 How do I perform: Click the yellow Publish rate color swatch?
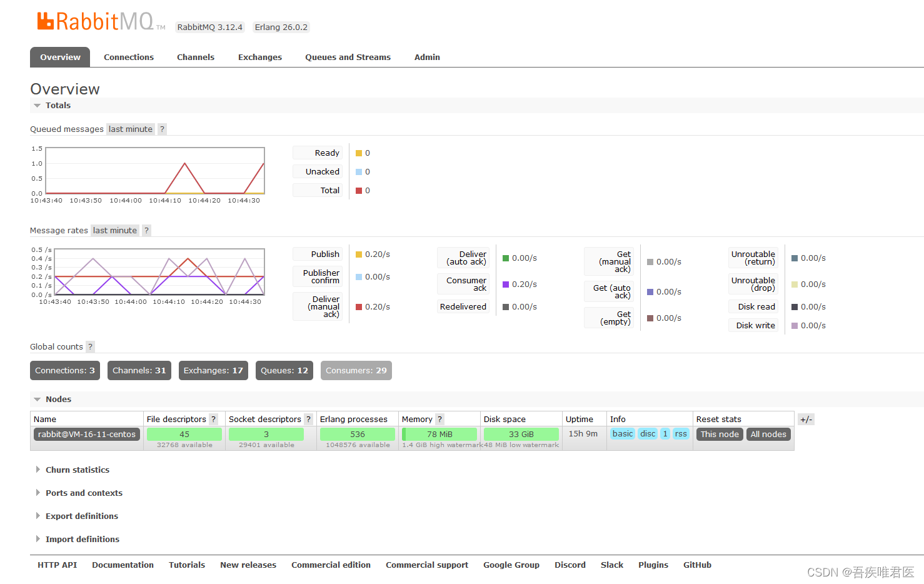coord(359,254)
